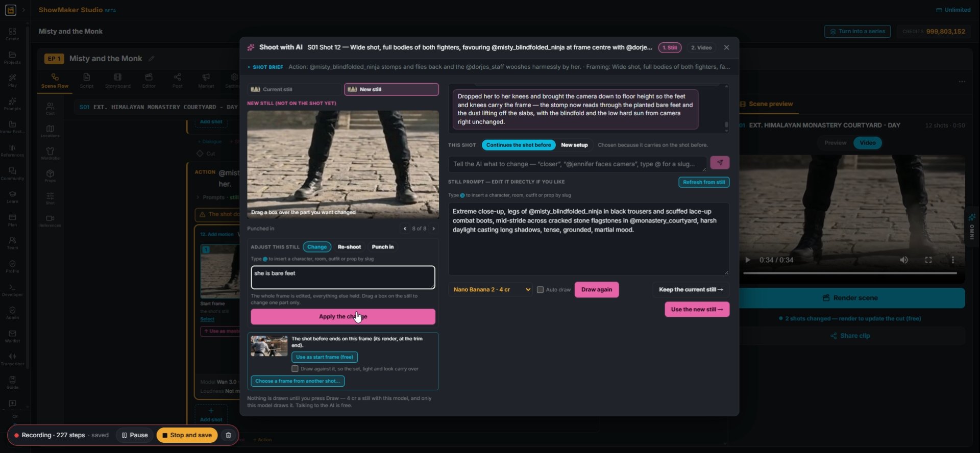The height and width of the screenshot is (453, 980).
Task: Click the Draw again button
Action: [x=597, y=290]
